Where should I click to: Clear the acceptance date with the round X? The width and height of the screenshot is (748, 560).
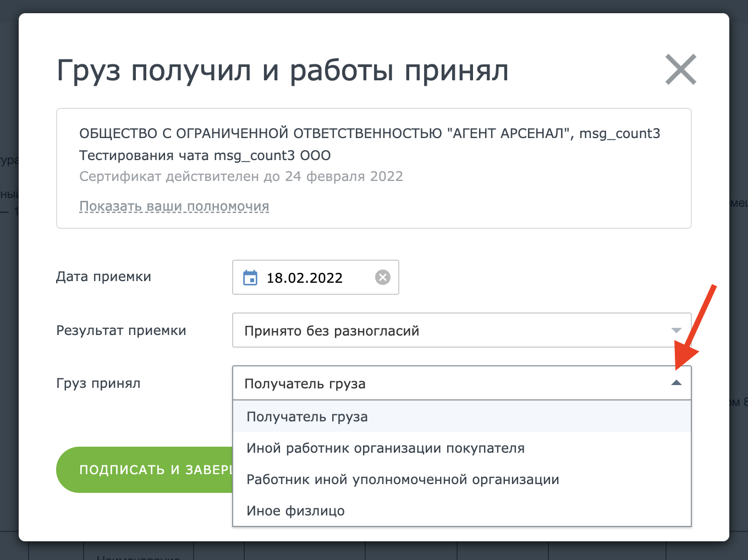pyautogui.click(x=383, y=277)
